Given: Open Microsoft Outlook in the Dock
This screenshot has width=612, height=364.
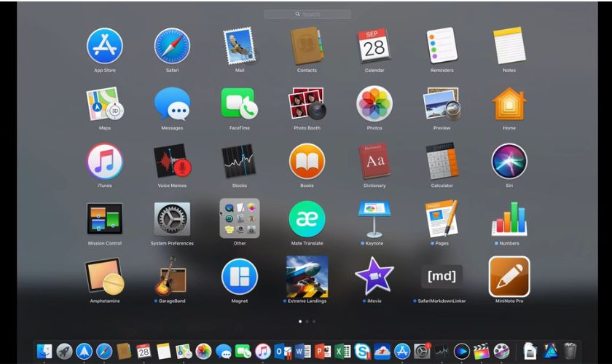Looking at the screenshot, I should [x=283, y=351].
